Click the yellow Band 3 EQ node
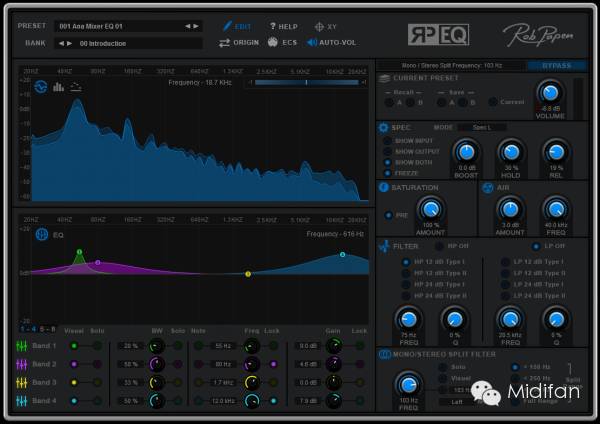This screenshot has width=600, height=424. click(x=248, y=274)
